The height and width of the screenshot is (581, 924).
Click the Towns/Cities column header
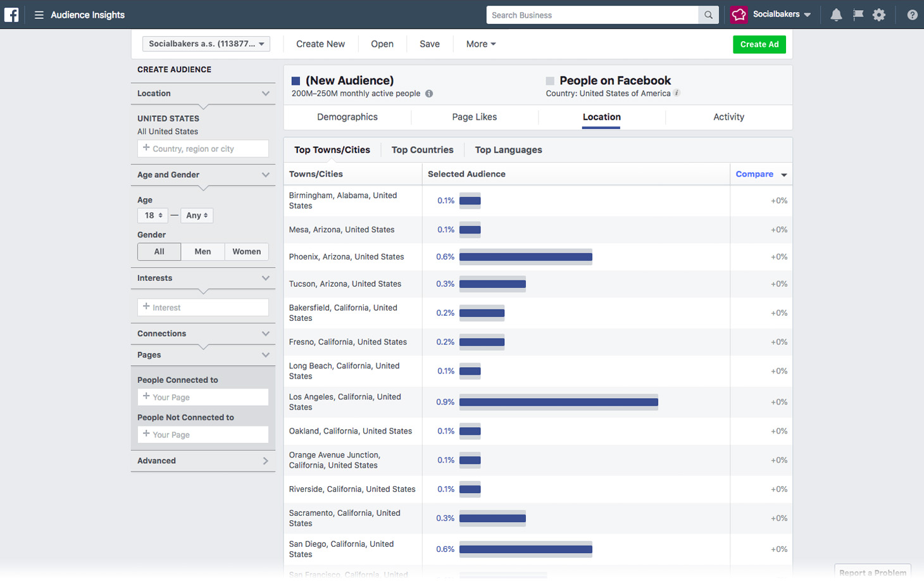(x=316, y=174)
